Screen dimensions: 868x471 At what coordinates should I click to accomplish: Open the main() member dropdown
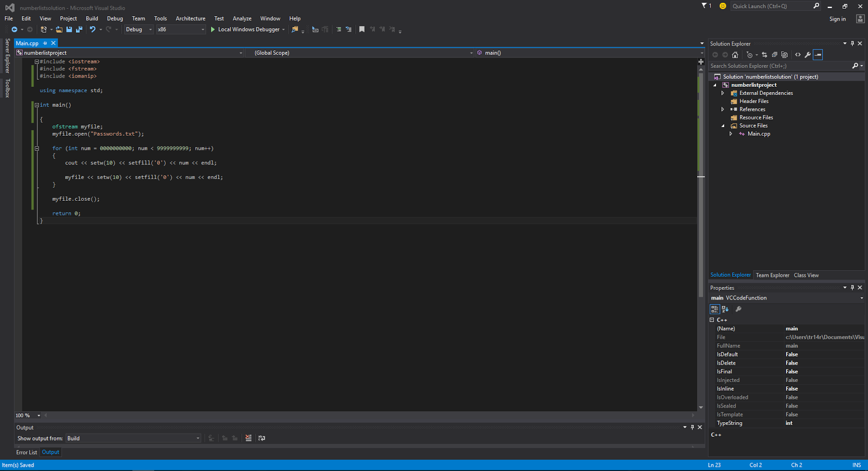pos(590,53)
